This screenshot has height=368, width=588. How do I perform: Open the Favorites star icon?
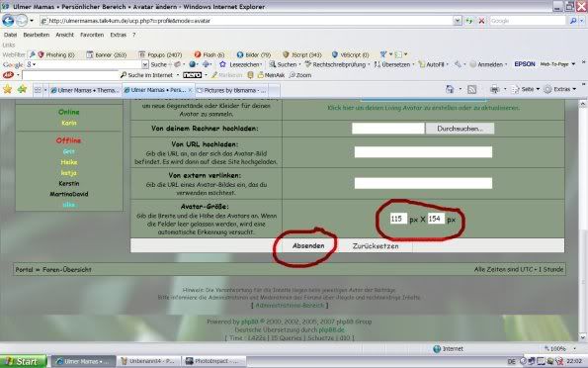(7, 89)
